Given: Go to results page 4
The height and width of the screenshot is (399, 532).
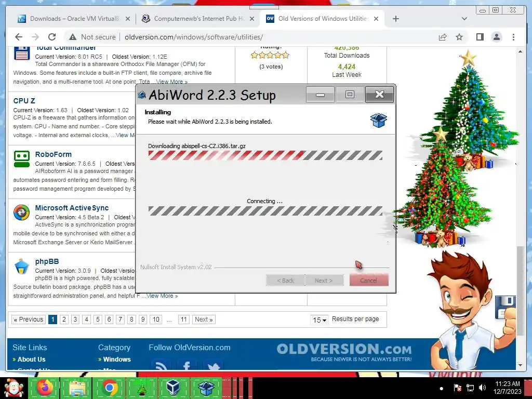Looking at the screenshot, I should (87, 320).
